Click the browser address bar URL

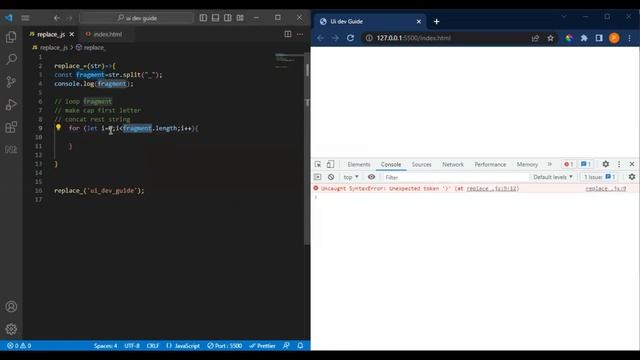coord(413,38)
